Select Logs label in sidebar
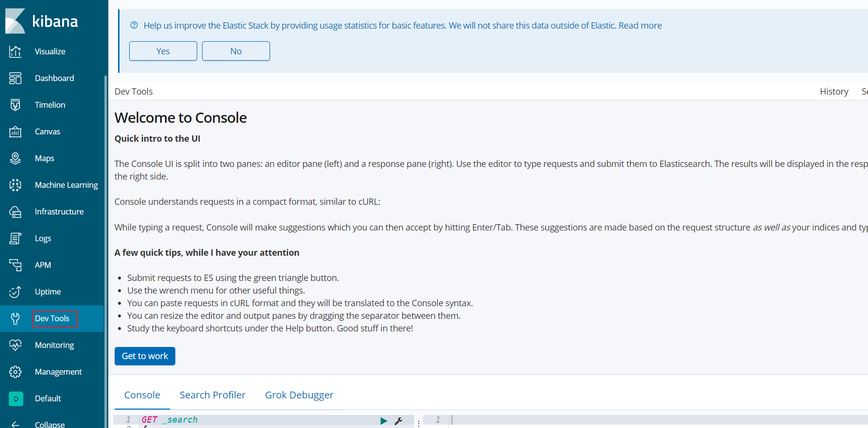This screenshot has height=428, width=868. 43,238
